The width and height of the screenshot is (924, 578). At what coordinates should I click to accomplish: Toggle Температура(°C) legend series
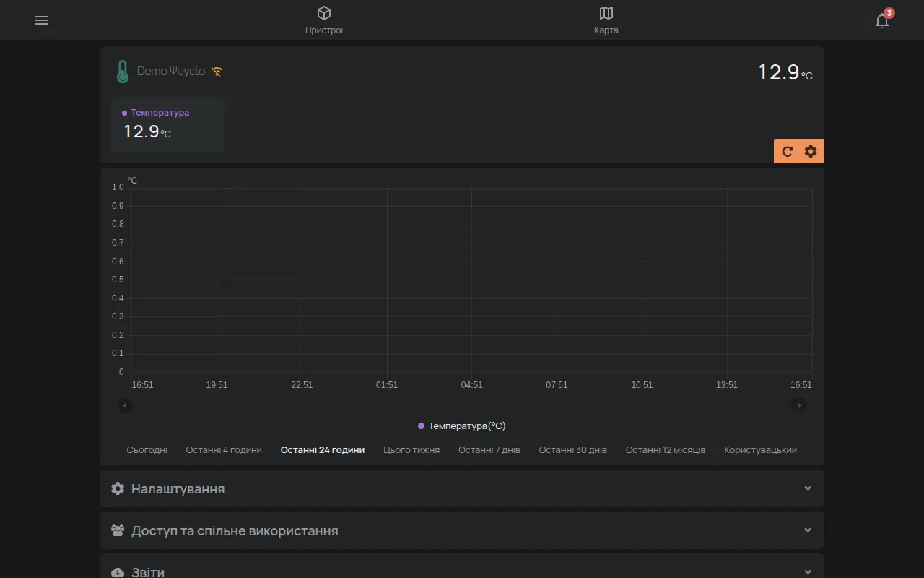click(462, 426)
